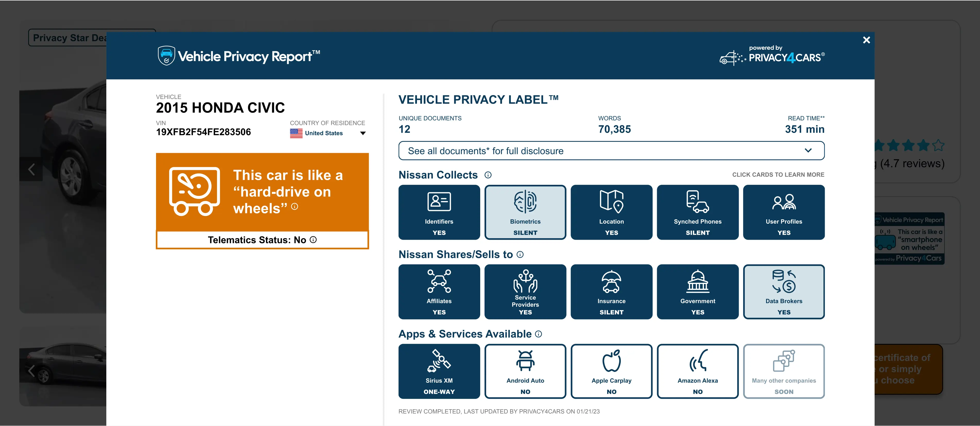This screenshot has width=980, height=426.
Task: Click the hard-drive vehicle icon in banner
Action: [x=194, y=191]
